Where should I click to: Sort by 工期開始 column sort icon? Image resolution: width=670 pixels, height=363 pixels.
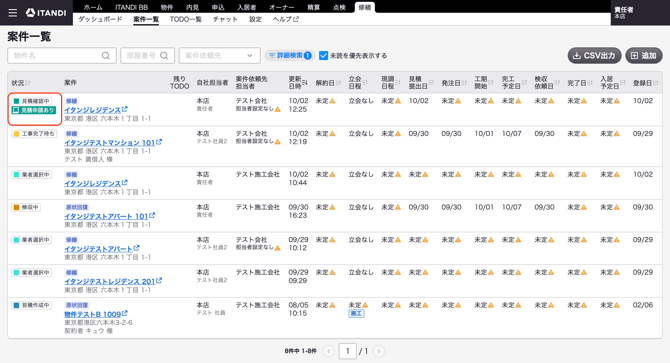click(x=491, y=82)
